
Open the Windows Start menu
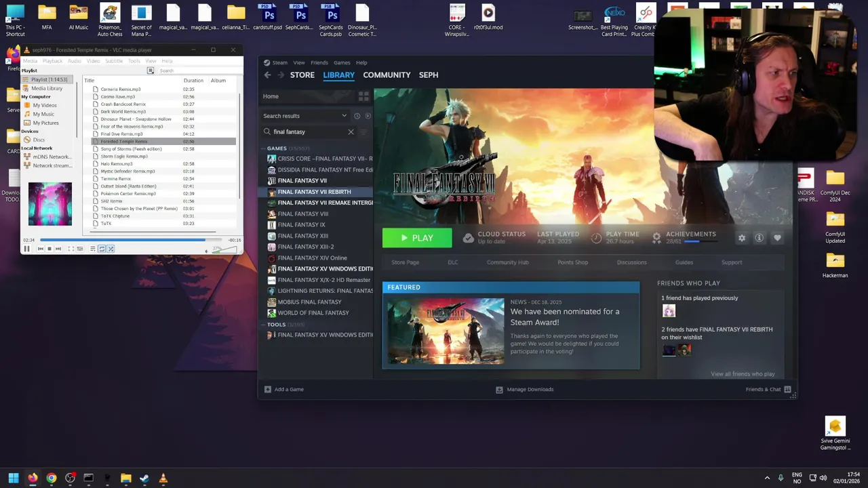coord(14,479)
